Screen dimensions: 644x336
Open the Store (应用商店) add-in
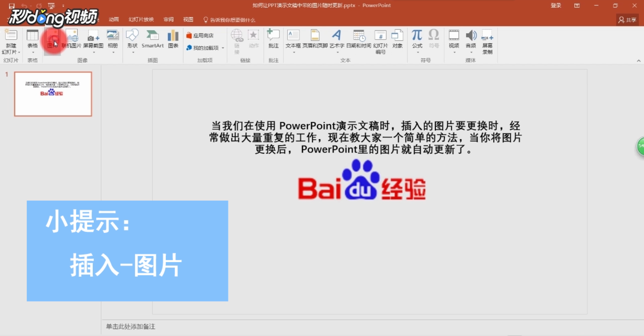[x=200, y=36]
